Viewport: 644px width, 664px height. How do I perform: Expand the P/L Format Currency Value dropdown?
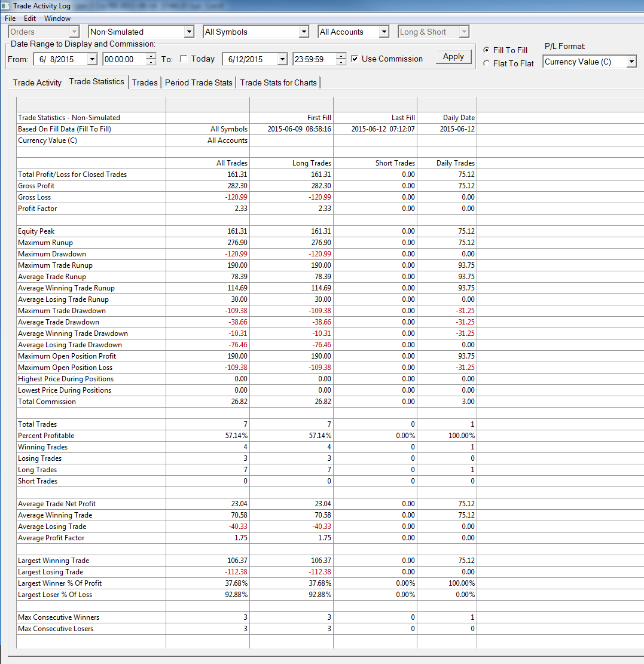631,62
